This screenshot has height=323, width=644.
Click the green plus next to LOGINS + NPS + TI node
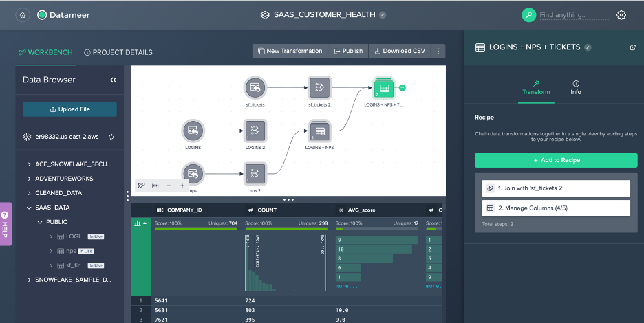point(402,87)
